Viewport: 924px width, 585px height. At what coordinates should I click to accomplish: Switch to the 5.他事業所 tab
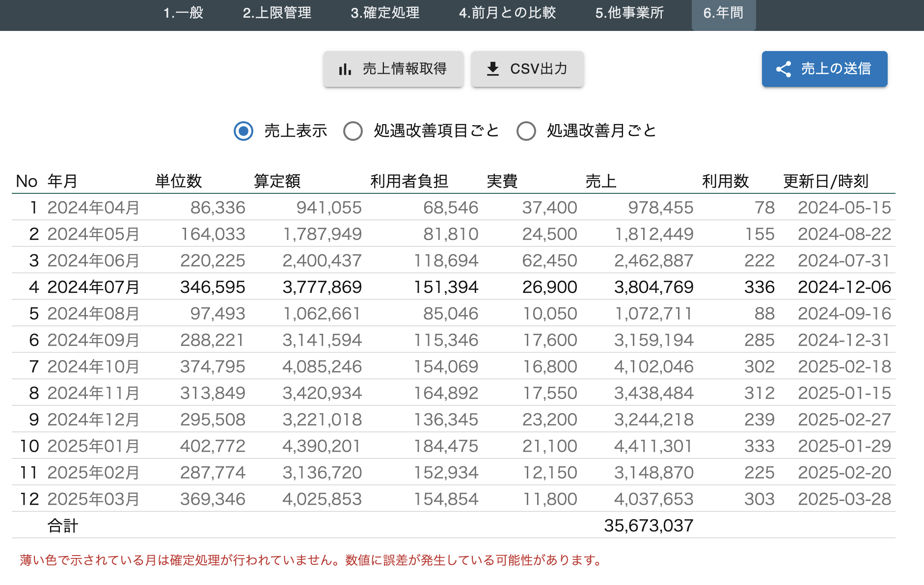click(629, 13)
